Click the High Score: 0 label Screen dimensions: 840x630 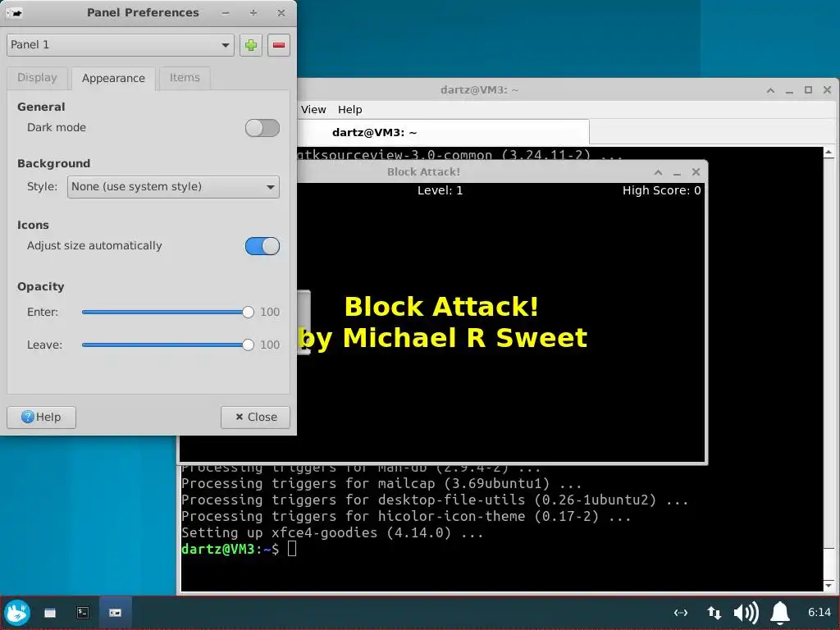662,190
